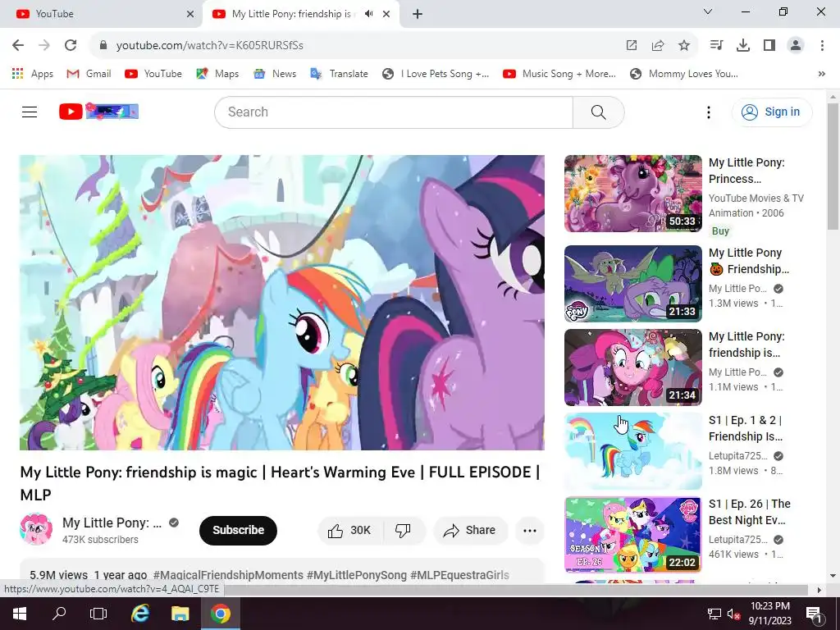This screenshot has width=840, height=630.
Task: Click Buy on Princess movie
Action: (720, 231)
